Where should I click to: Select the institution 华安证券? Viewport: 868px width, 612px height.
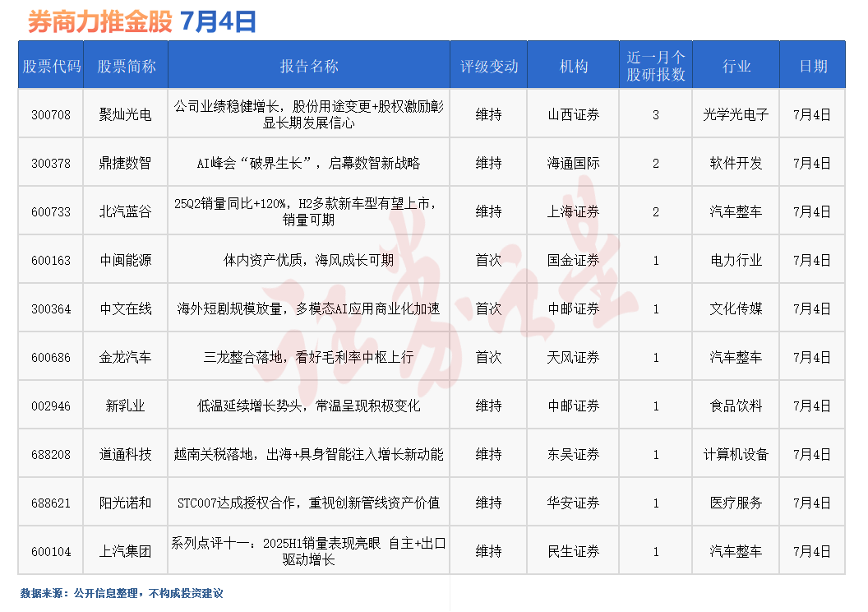click(574, 503)
